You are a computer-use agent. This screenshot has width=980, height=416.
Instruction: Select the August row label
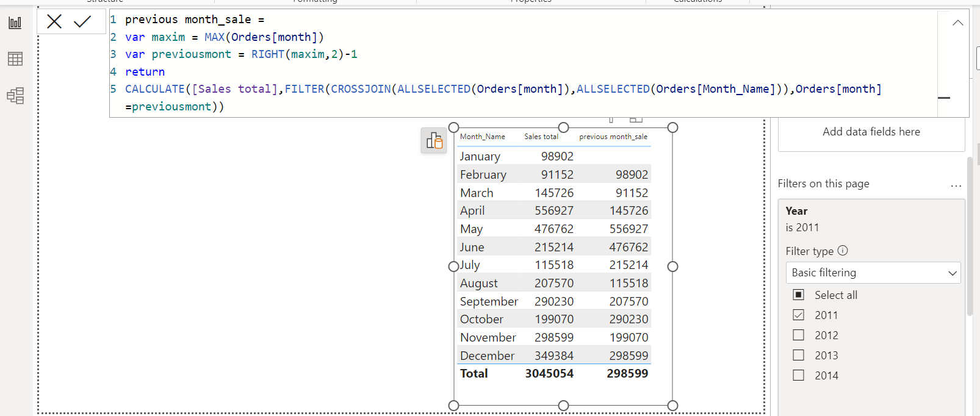pyautogui.click(x=478, y=283)
